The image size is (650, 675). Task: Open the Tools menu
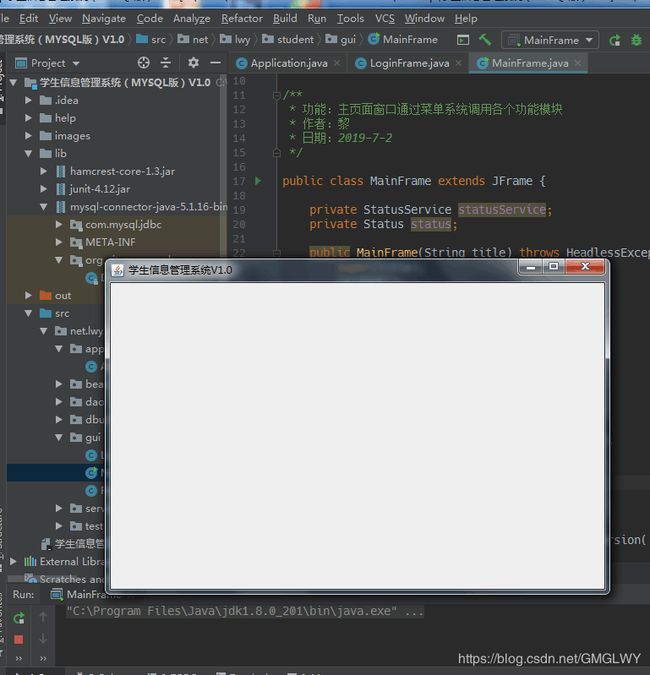(350, 19)
